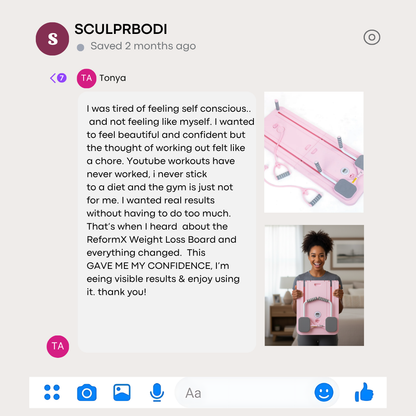The height and width of the screenshot is (416, 416).
Task: Click the SCULPRBODI maroon S avatar
Action: (x=52, y=39)
